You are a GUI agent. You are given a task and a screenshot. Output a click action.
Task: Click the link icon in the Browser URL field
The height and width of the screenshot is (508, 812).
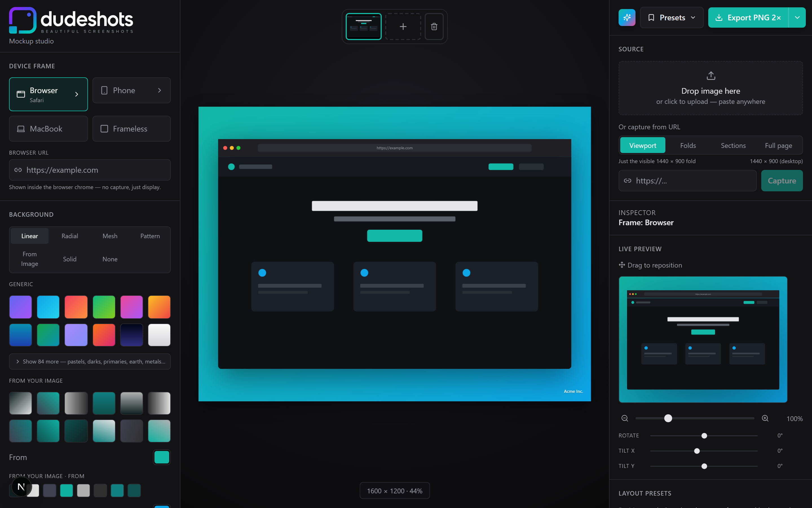pyautogui.click(x=18, y=170)
